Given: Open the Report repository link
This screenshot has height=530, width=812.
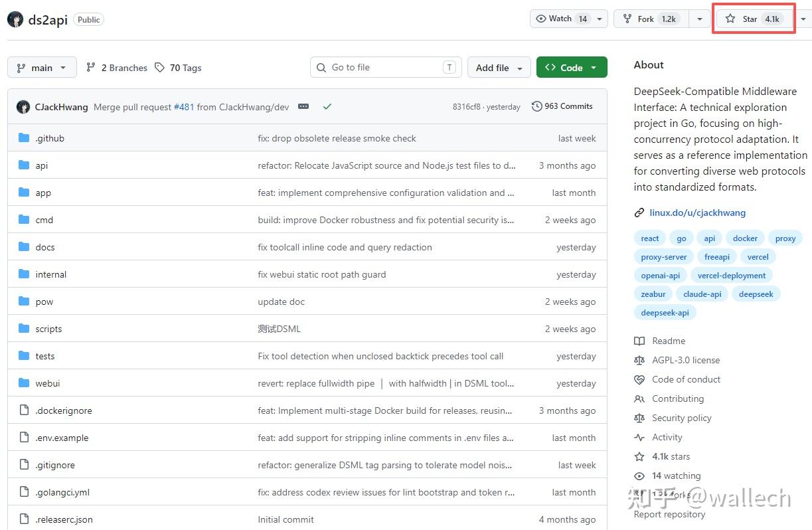Looking at the screenshot, I should pyautogui.click(x=669, y=514).
